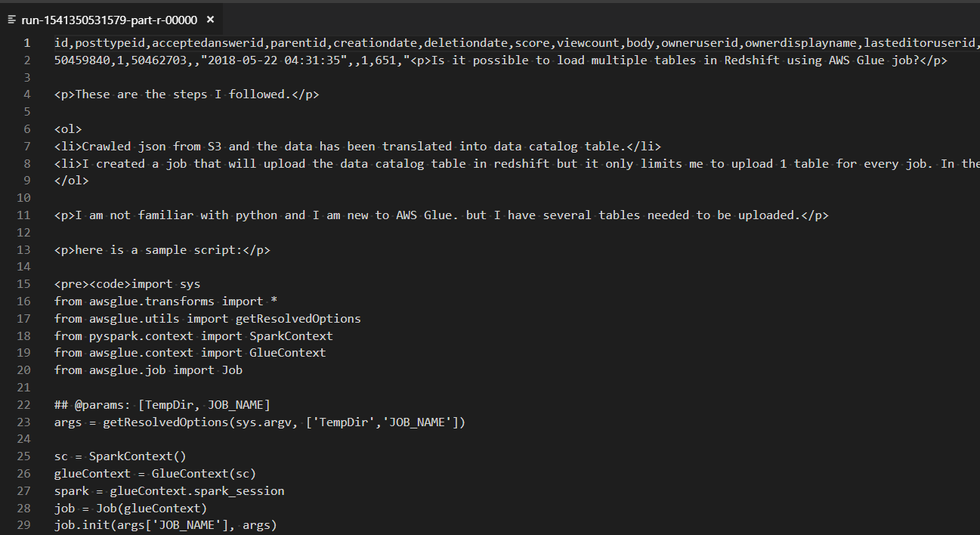980x535 pixels.
Task: Place cursor on the 'import sys' line
Action: click(x=127, y=284)
